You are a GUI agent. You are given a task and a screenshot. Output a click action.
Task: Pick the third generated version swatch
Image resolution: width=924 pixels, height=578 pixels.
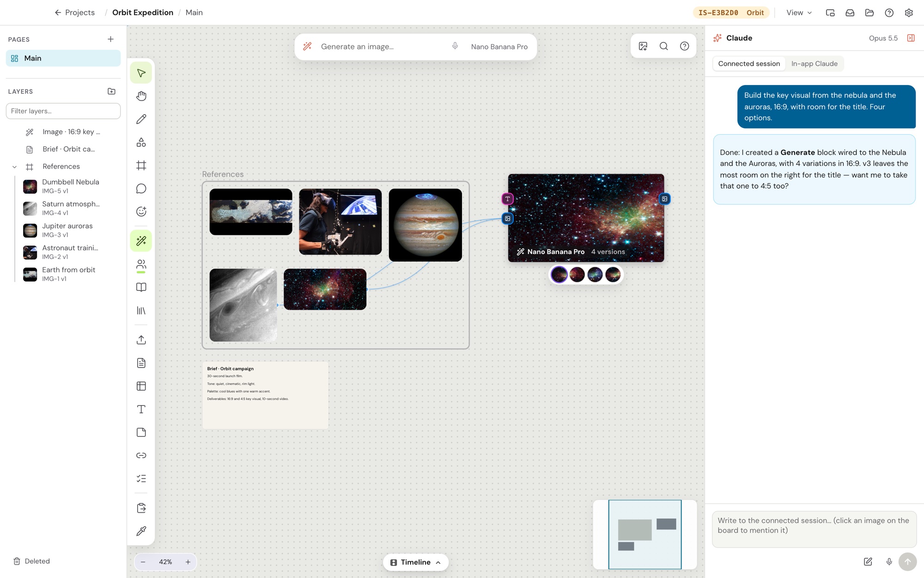[x=595, y=275]
